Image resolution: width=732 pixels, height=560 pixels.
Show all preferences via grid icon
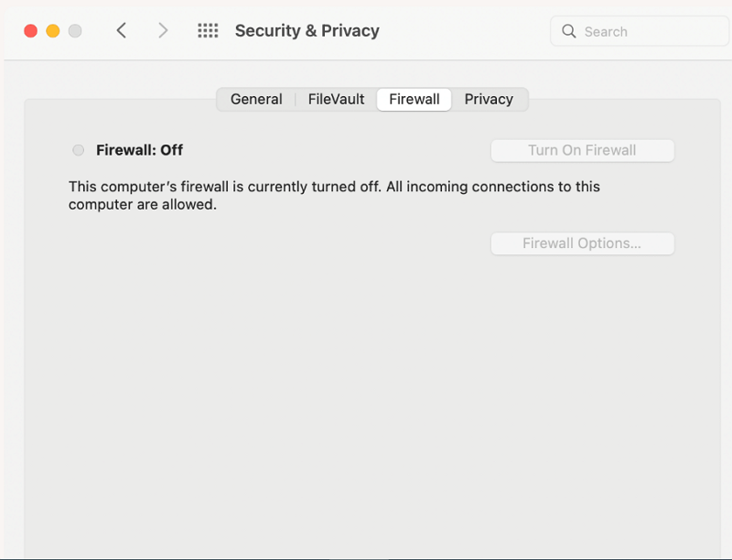click(x=208, y=30)
